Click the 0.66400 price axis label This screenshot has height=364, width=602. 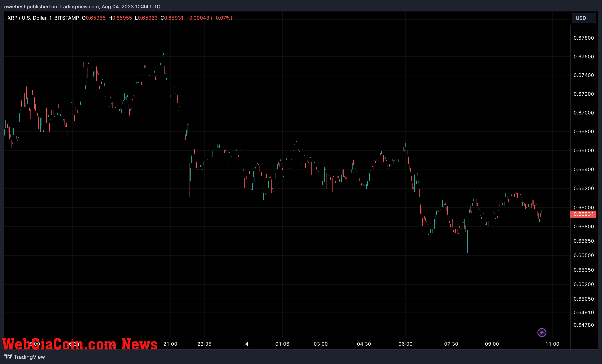(x=584, y=169)
